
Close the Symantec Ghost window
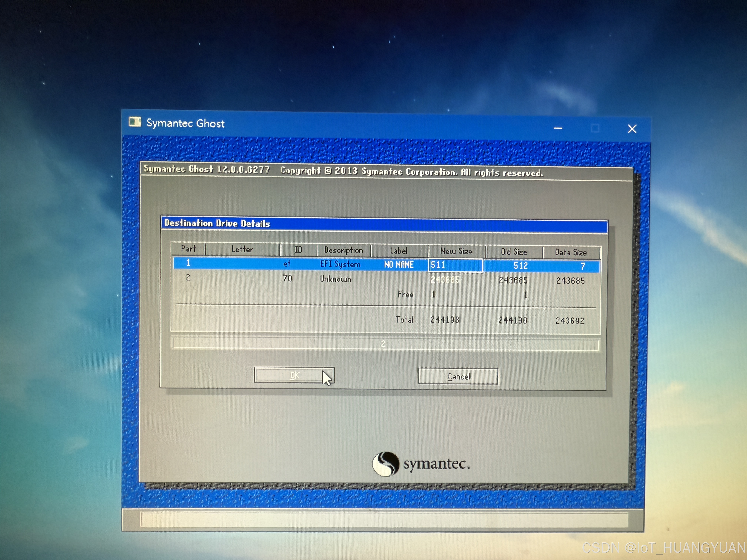point(632,129)
